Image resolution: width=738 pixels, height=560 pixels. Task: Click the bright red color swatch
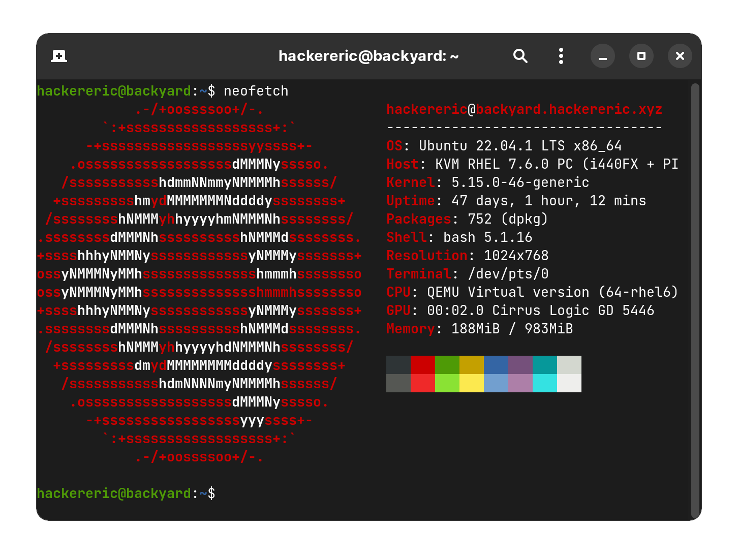point(424,382)
